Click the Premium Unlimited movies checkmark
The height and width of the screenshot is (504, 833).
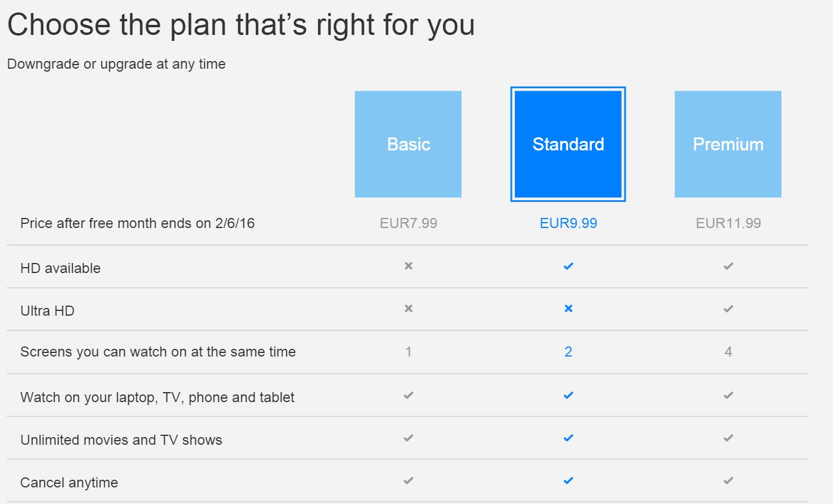[728, 438]
